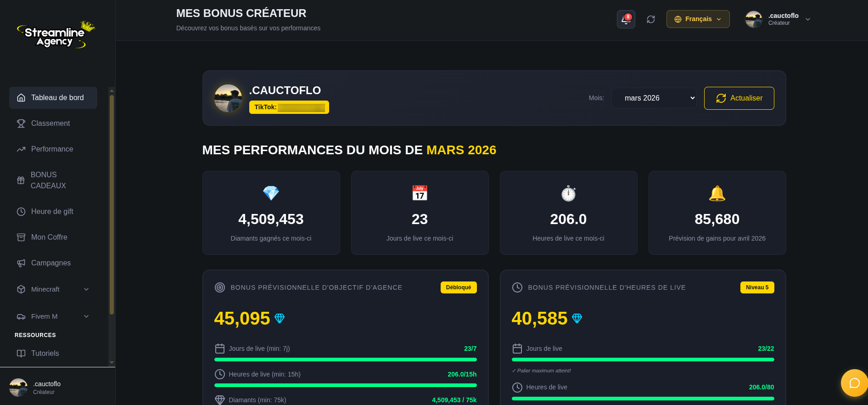Open Heure de gift section
Image resolution: width=868 pixels, height=405 pixels.
pyautogui.click(x=52, y=212)
